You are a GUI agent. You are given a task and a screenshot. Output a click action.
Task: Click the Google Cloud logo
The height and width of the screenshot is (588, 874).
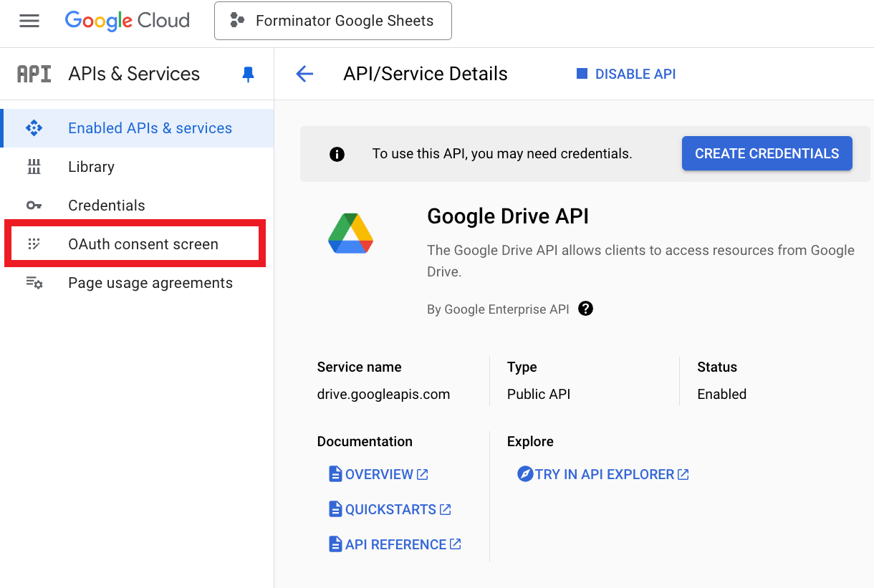[x=128, y=21]
